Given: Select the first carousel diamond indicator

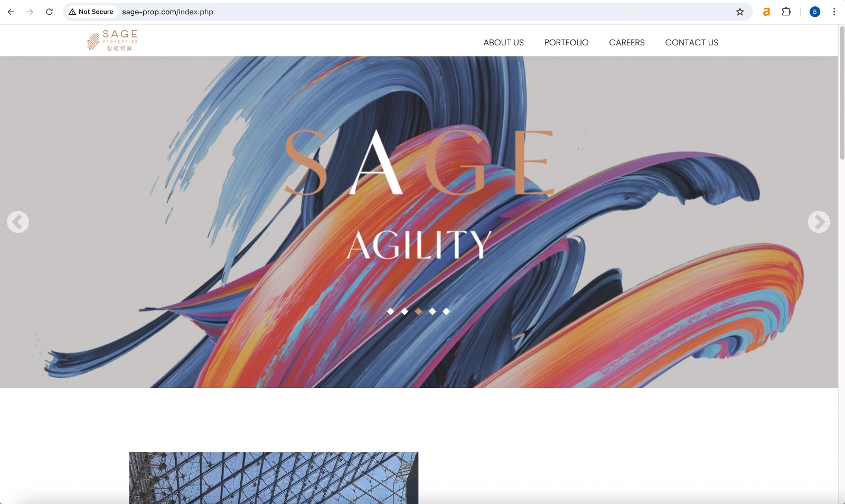Looking at the screenshot, I should click(x=391, y=311).
